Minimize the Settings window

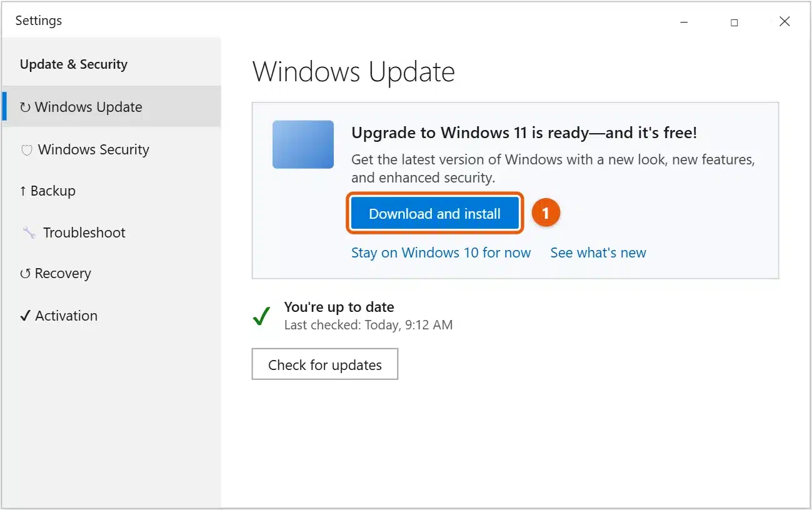pos(683,22)
